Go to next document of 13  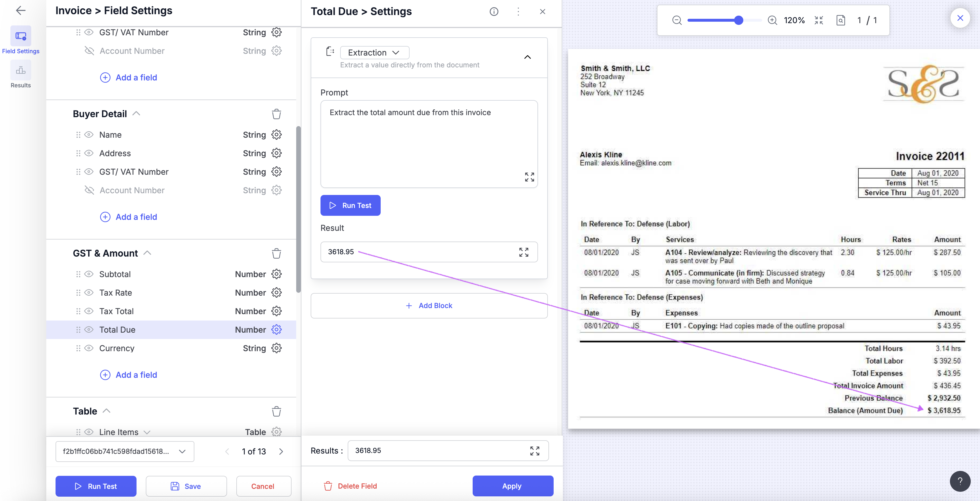point(281,452)
